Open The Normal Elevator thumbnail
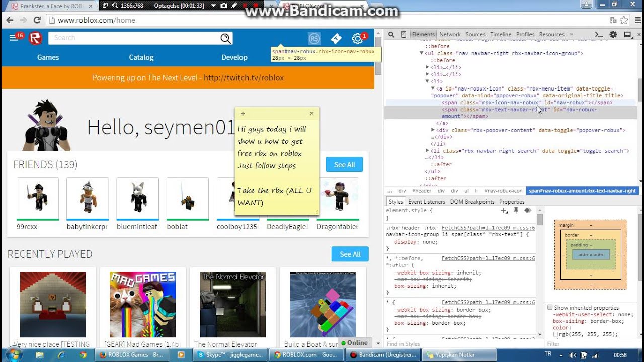The width and height of the screenshot is (644, 362). click(x=233, y=305)
